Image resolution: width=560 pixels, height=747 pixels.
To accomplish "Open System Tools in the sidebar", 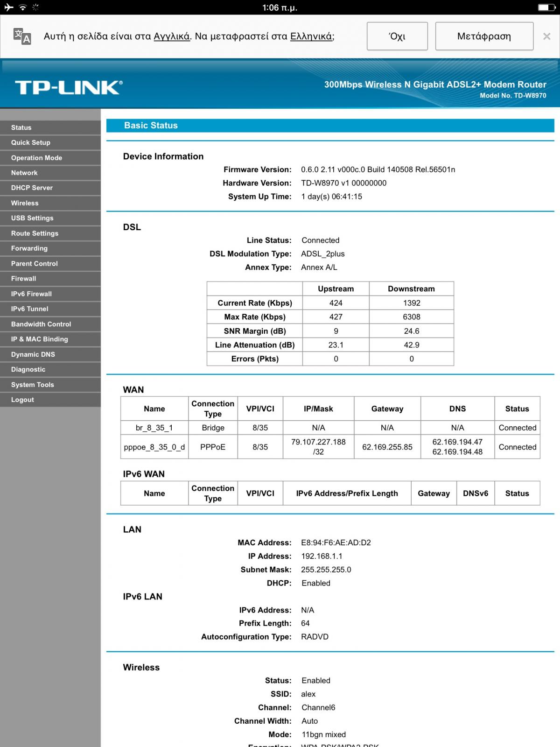I will point(50,385).
